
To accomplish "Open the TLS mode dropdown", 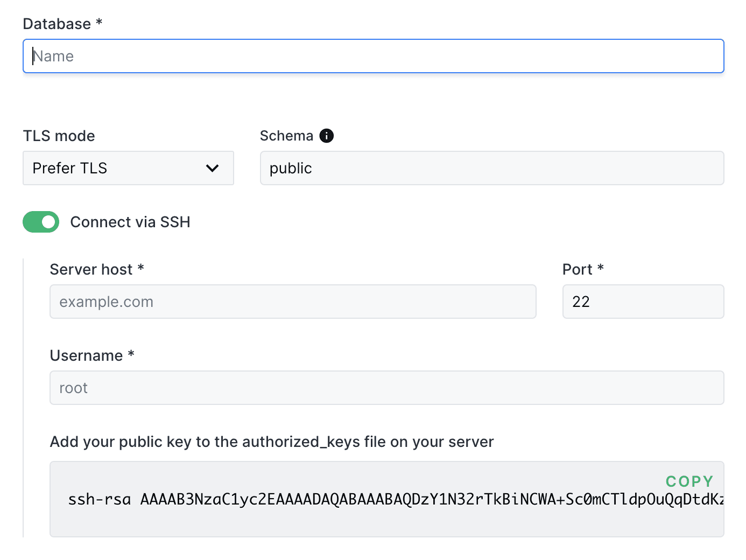I will click(128, 168).
